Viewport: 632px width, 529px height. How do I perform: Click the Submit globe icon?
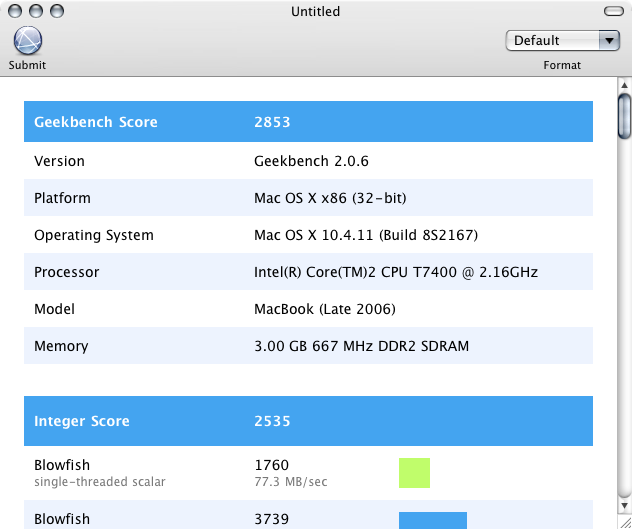[27, 41]
